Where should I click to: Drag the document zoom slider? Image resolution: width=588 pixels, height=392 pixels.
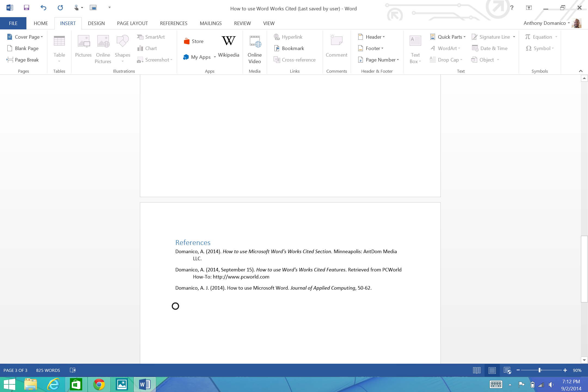point(540,370)
